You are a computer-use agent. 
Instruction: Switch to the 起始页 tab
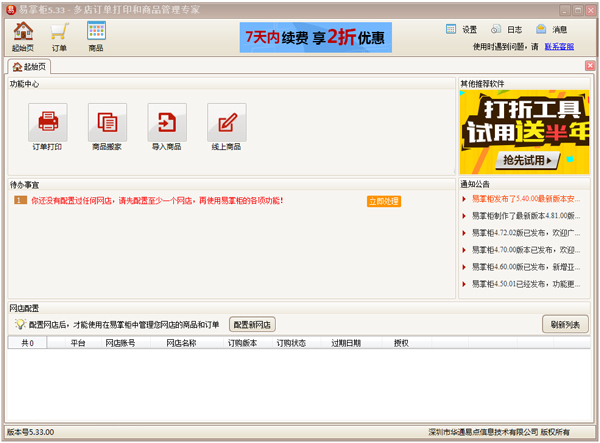coord(29,66)
